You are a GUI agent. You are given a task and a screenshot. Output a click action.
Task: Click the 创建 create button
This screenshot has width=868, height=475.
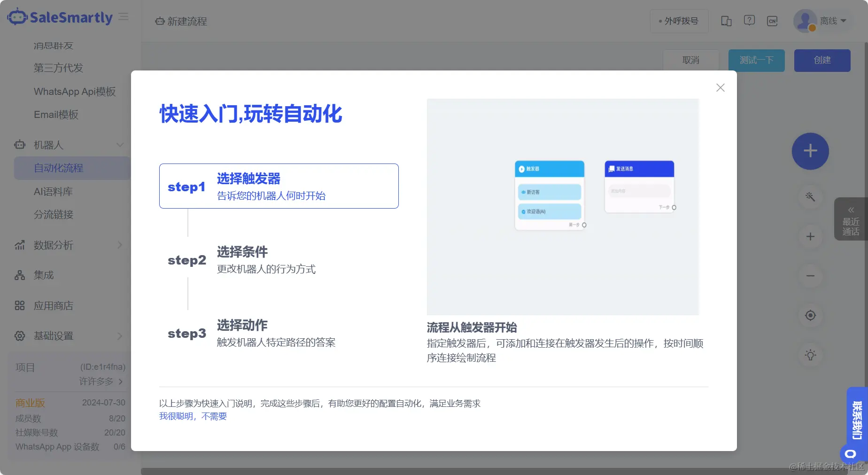point(822,61)
